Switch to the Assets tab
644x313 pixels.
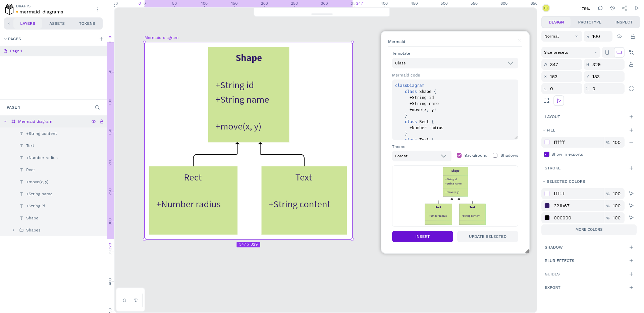click(57, 23)
